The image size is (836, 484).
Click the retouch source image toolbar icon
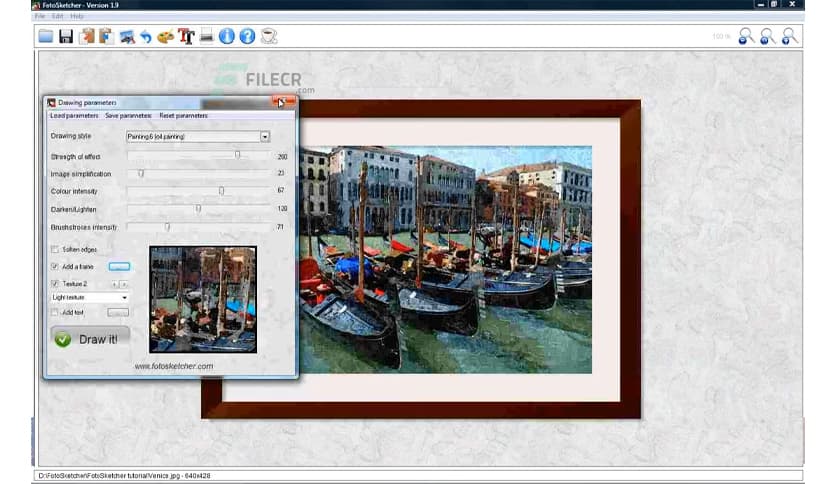pyautogui.click(x=126, y=37)
